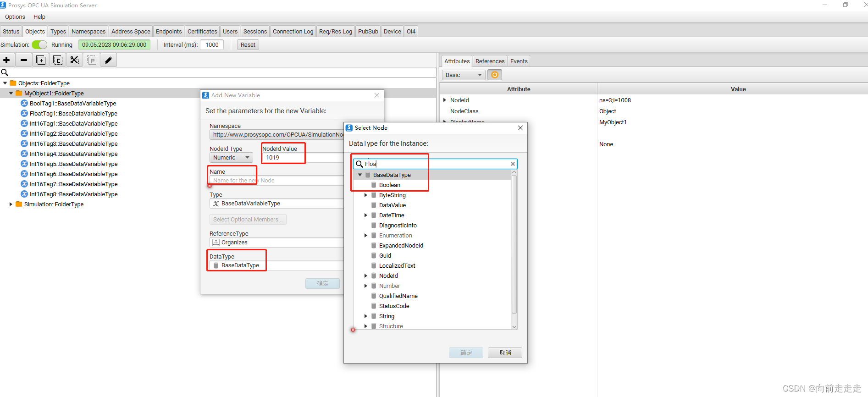
Task: Click the StatusCode data type icon
Action: pos(374,306)
